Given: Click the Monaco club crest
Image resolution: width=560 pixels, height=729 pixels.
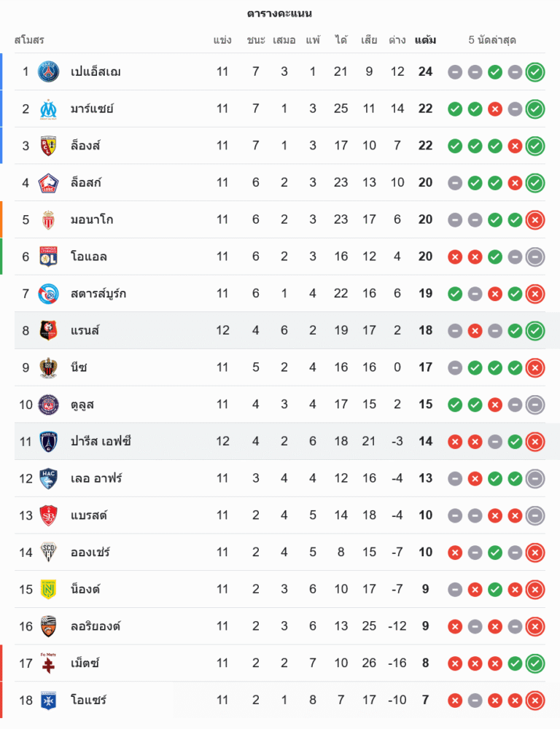Looking at the screenshot, I should click(x=48, y=219).
